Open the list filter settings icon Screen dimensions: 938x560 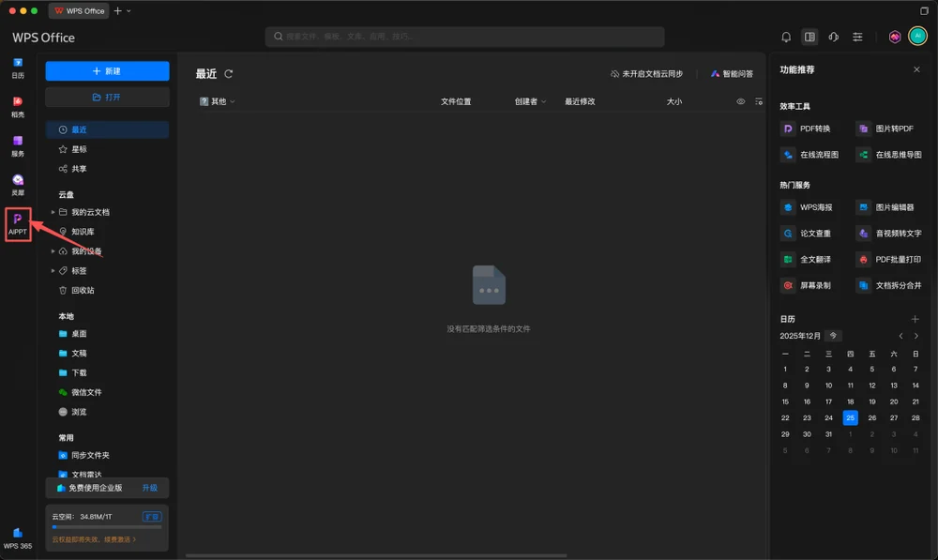759,101
